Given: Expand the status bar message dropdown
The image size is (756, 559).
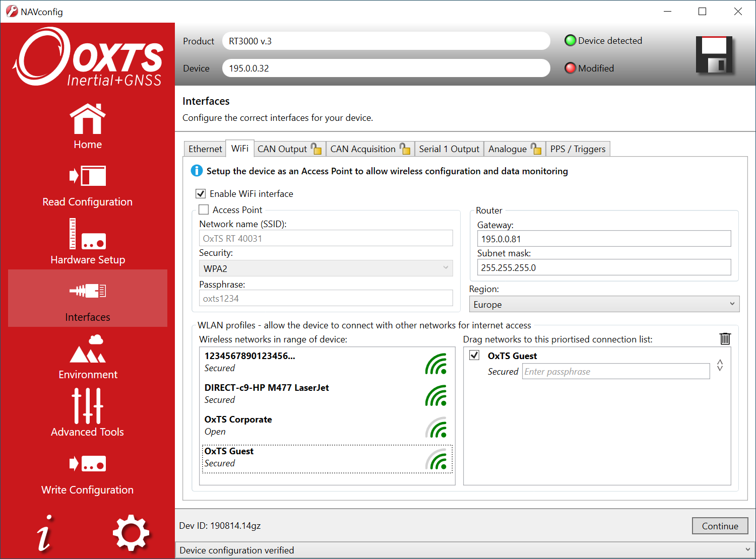Looking at the screenshot, I should [x=747, y=550].
